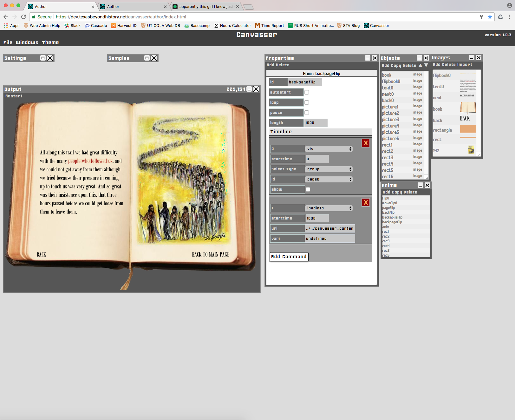Click Delete in Anims panel

[410, 192]
